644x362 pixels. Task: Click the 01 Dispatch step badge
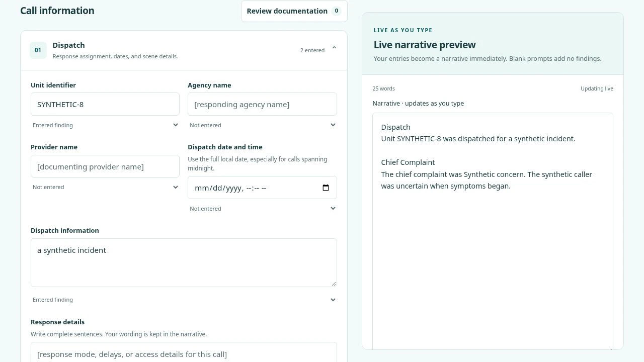pyautogui.click(x=38, y=50)
